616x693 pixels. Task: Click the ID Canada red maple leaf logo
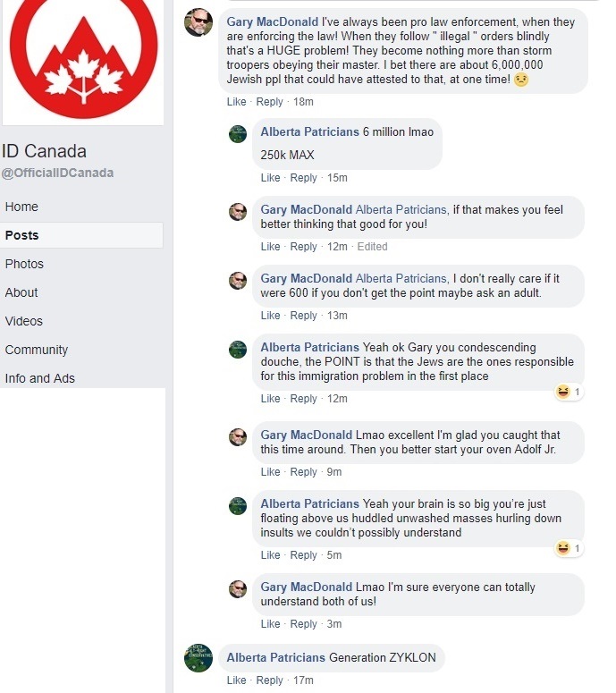[x=83, y=61]
